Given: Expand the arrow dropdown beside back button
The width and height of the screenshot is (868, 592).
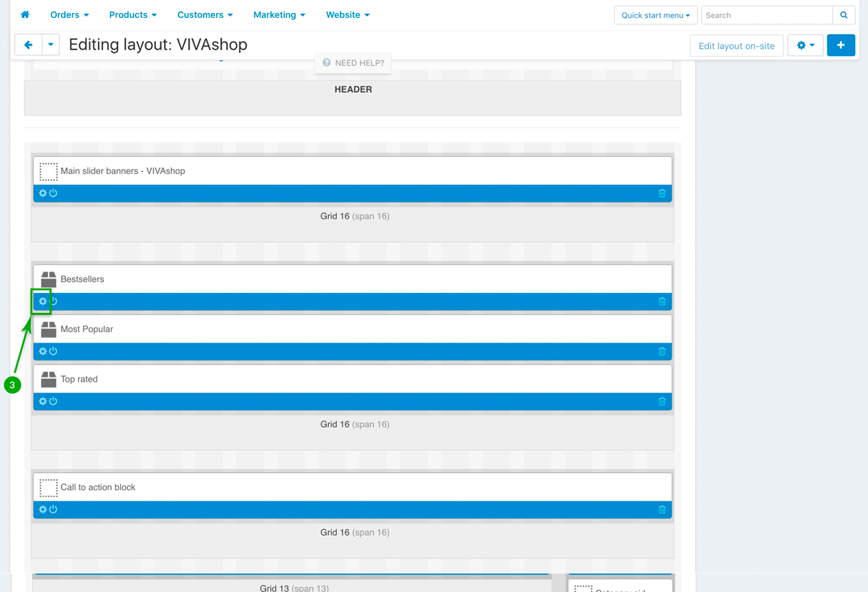Looking at the screenshot, I should pyautogui.click(x=52, y=45).
